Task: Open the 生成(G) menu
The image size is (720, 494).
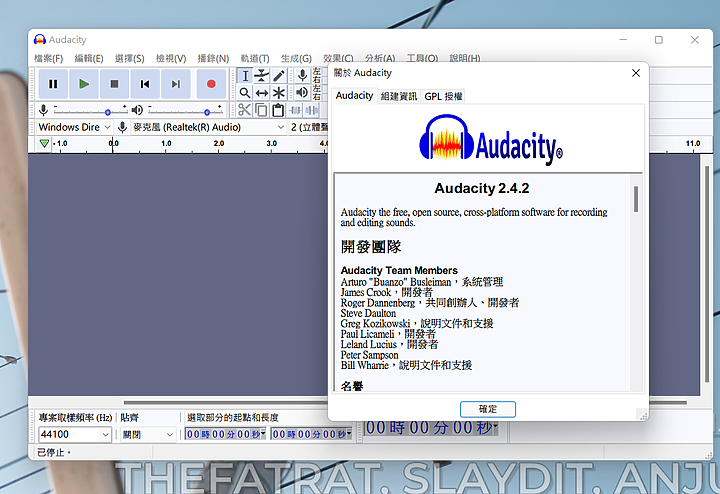Action: coord(296,58)
